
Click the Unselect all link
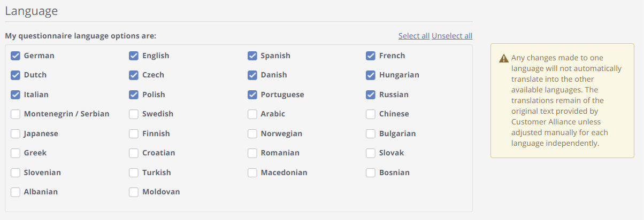452,36
